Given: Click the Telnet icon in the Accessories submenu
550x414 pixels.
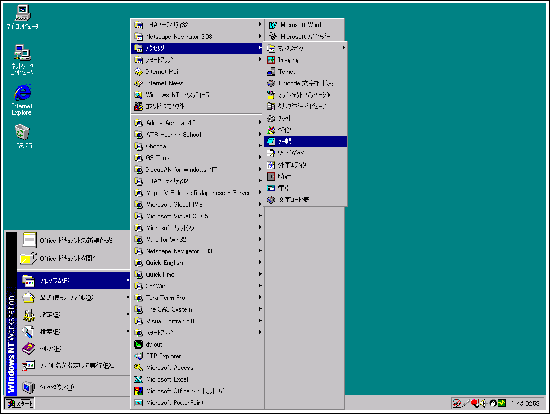Looking at the screenshot, I should [271, 72].
